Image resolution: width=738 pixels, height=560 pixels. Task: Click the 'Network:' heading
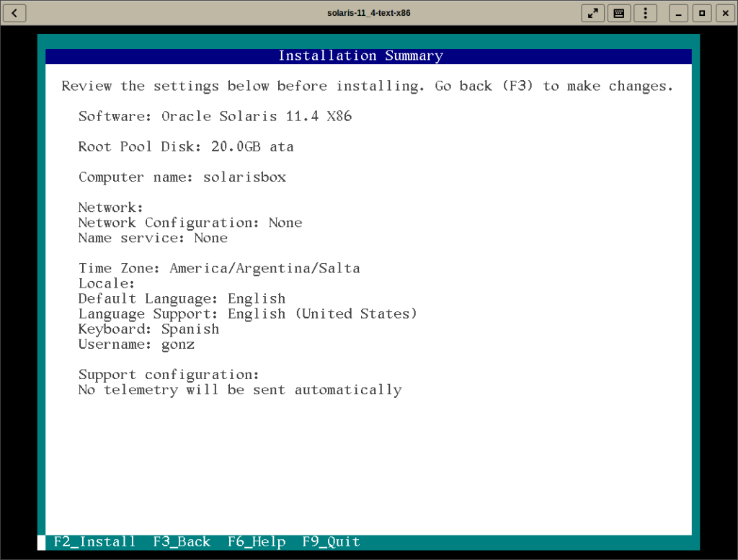coord(110,208)
